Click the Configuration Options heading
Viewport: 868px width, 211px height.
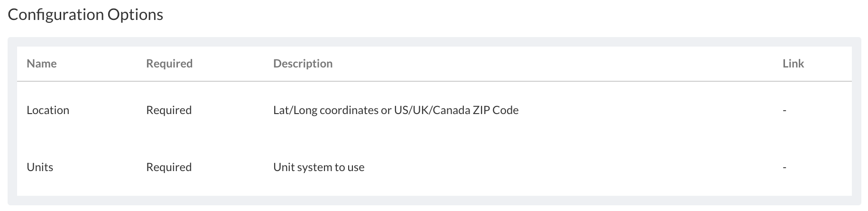[x=85, y=15]
